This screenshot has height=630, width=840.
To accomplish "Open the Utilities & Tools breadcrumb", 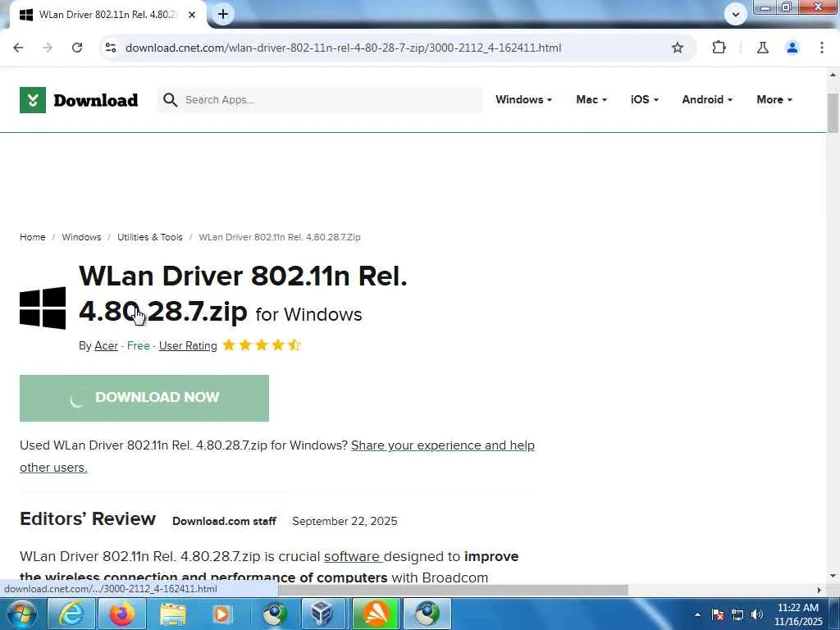I will [x=150, y=237].
